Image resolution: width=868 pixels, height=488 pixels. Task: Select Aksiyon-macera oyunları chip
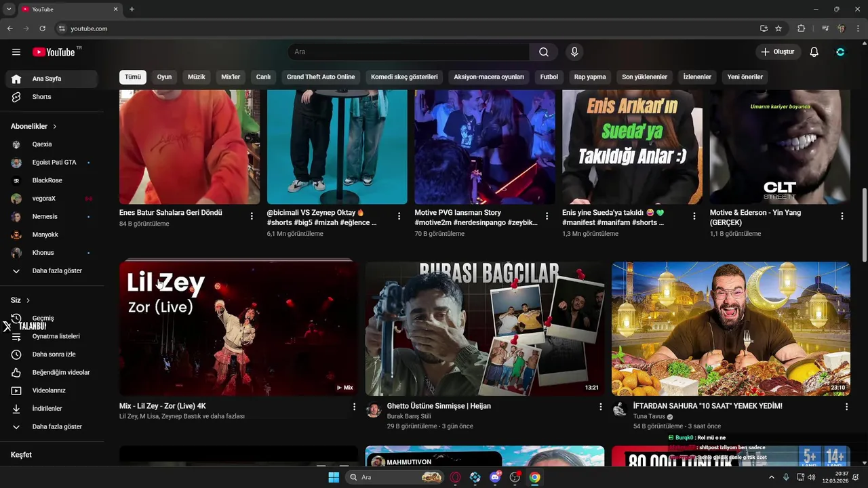(489, 77)
